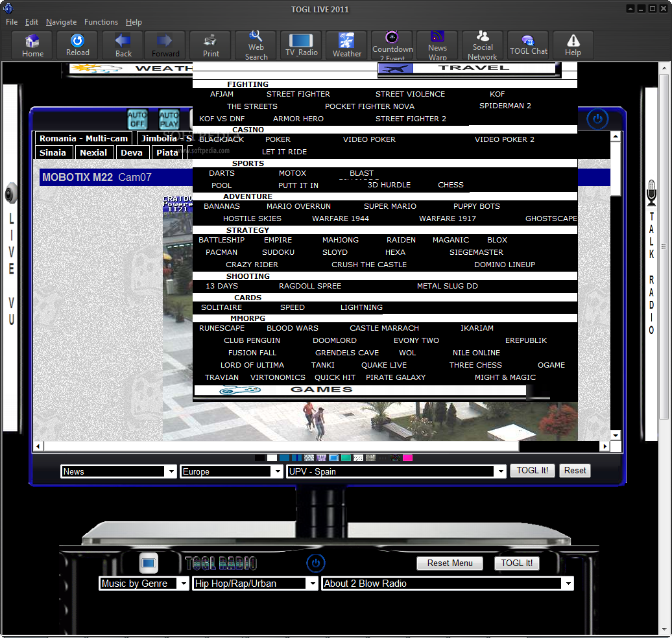
Task: Toggle the Auto Off button
Action: coord(137,119)
